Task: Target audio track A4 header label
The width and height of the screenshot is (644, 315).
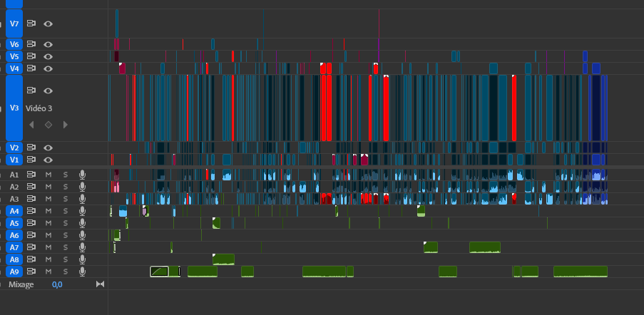Action: click(14, 211)
